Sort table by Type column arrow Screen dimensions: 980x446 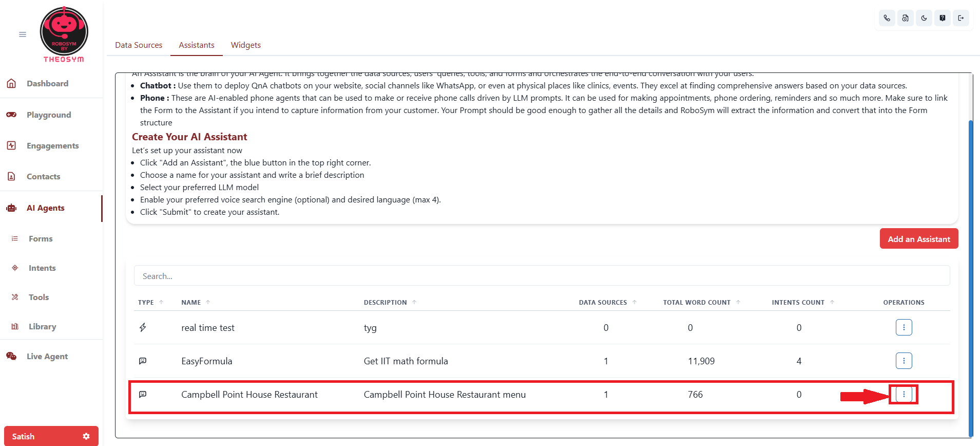pyautogui.click(x=161, y=302)
